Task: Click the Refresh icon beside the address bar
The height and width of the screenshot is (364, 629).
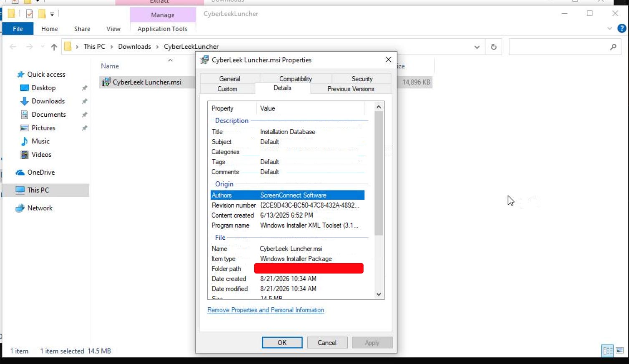Action: (x=494, y=47)
